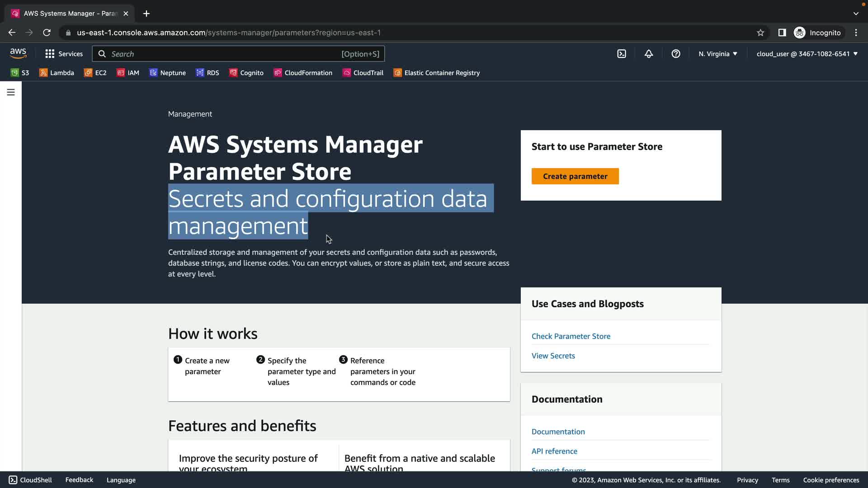Image resolution: width=868 pixels, height=488 pixels.
Task: Expand the N. Virginia region dropdown
Action: 718,54
